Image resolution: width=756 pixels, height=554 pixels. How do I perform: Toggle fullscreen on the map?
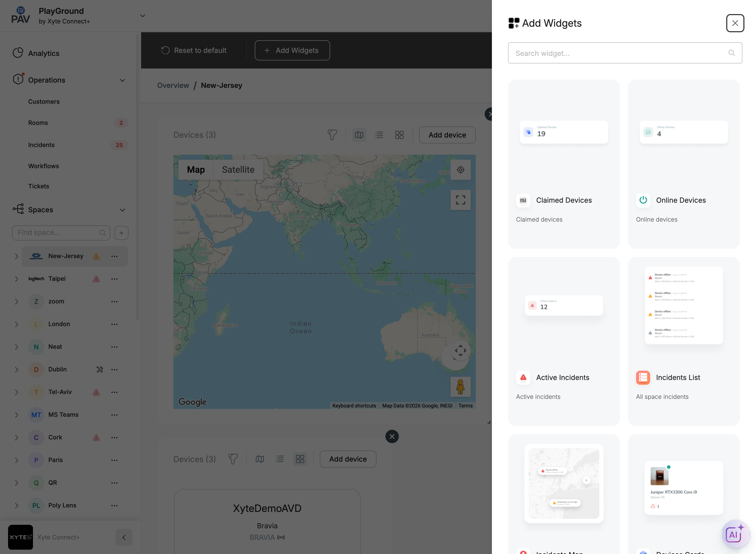[460, 200]
